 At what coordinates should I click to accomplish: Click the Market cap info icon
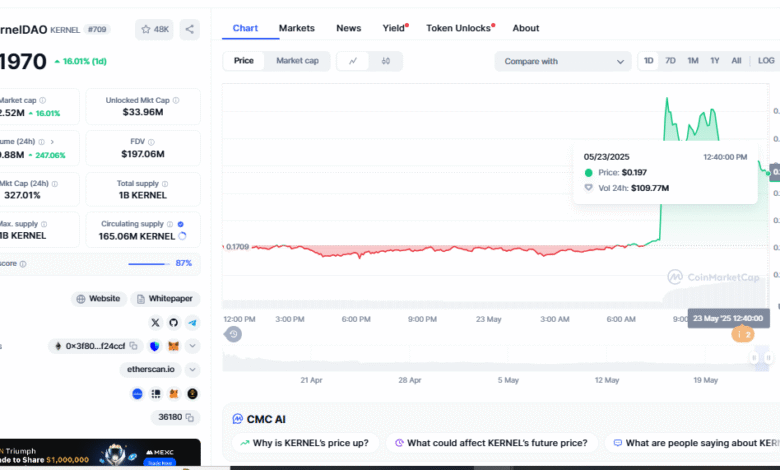click(43, 100)
